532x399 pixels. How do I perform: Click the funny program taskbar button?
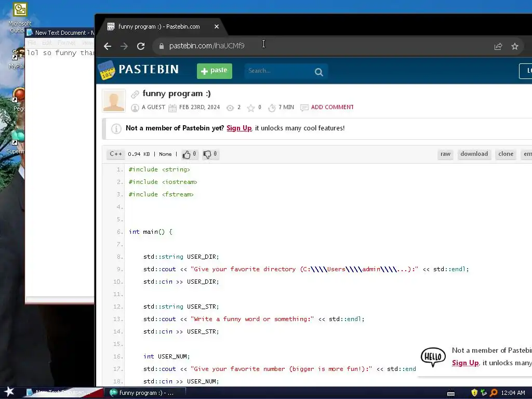145,393
